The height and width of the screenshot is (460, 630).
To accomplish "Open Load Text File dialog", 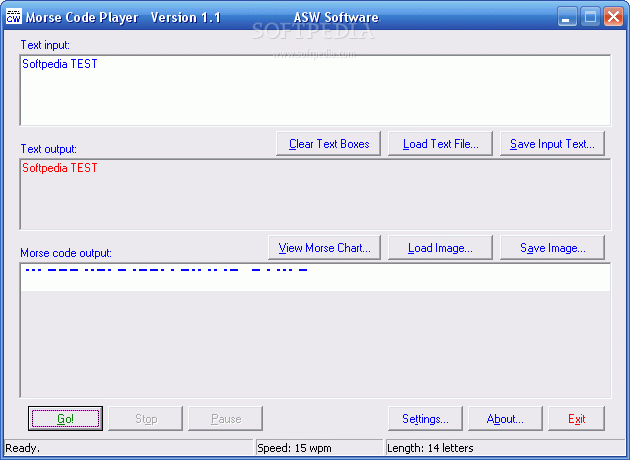I will point(440,143).
